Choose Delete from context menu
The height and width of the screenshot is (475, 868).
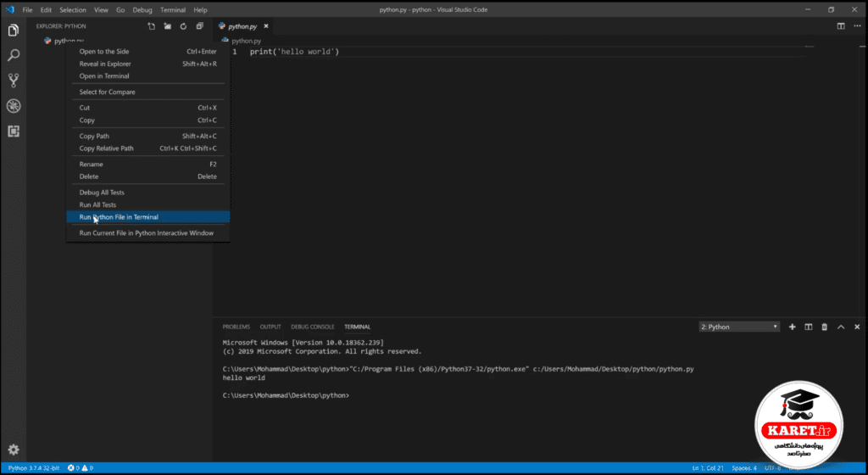click(x=147, y=176)
